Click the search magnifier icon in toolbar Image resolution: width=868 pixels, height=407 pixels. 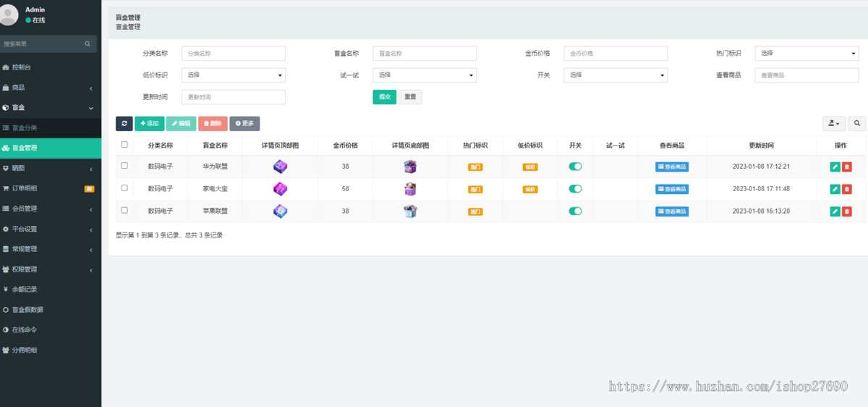[x=857, y=124]
